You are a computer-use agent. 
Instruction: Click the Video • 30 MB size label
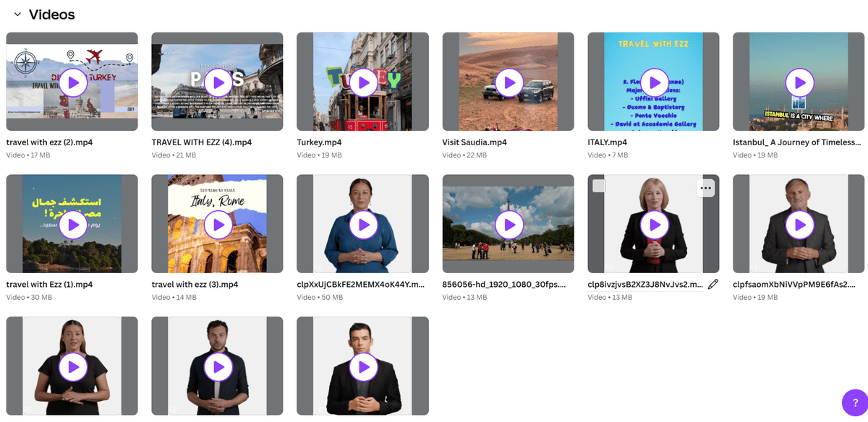pos(29,298)
